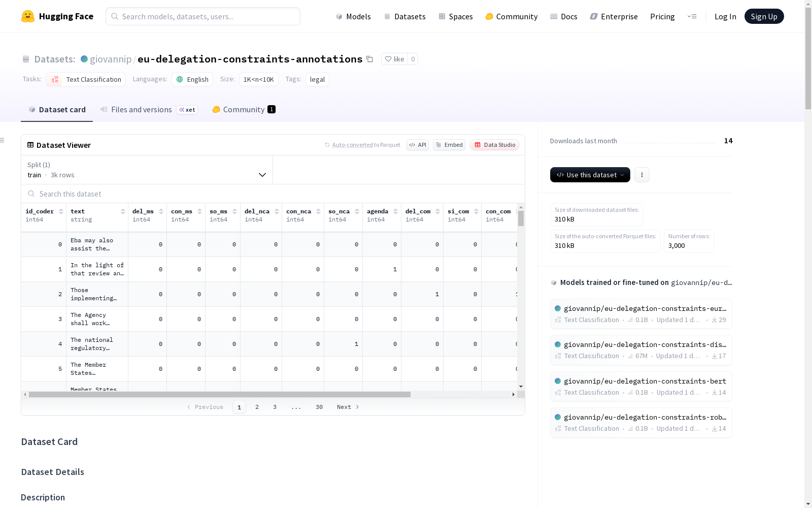This screenshot has width=812, height=508.
Task: Open the Pricing page
Action: (x=662, y=16)
